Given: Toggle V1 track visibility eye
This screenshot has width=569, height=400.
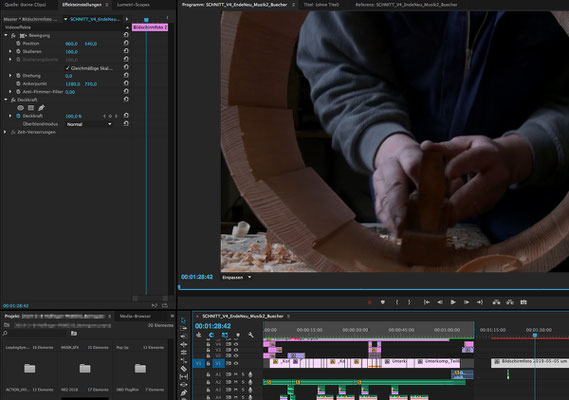Looking at the screenshot, I should pos(236,363).
